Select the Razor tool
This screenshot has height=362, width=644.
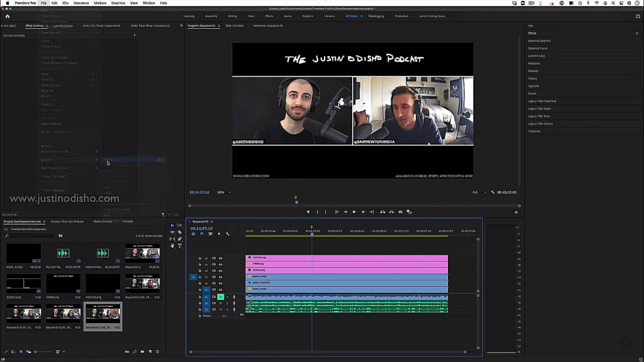(179, 232)
